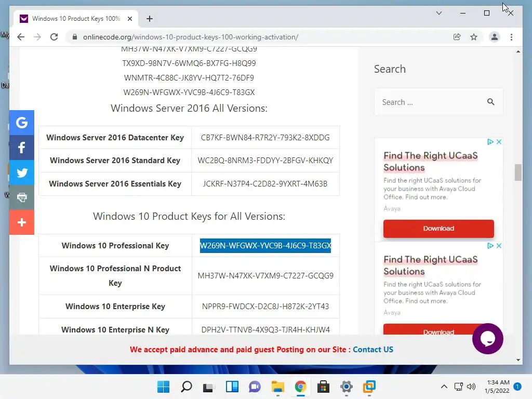Open AdChoices icon on second ad
The image size is (532, 399).
pos(490,246)
